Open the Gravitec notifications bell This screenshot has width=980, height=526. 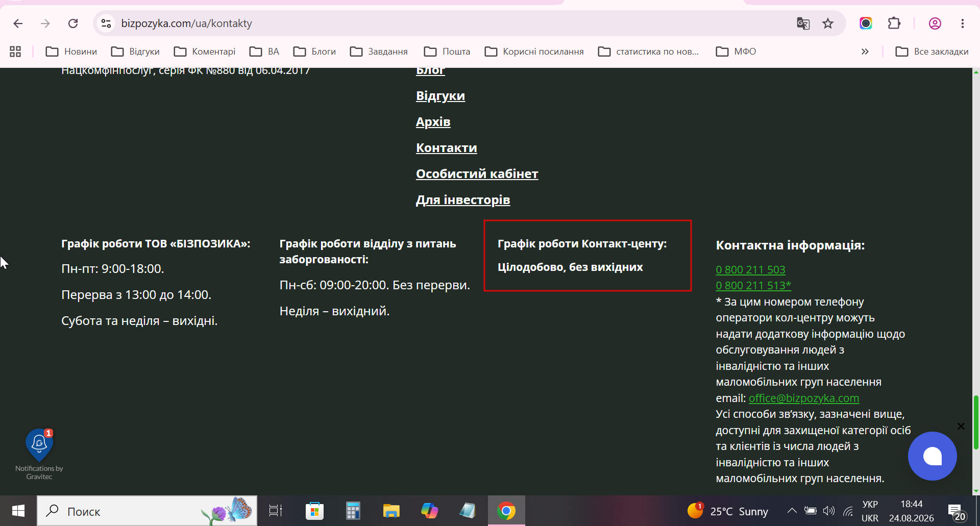pos(39,445)
